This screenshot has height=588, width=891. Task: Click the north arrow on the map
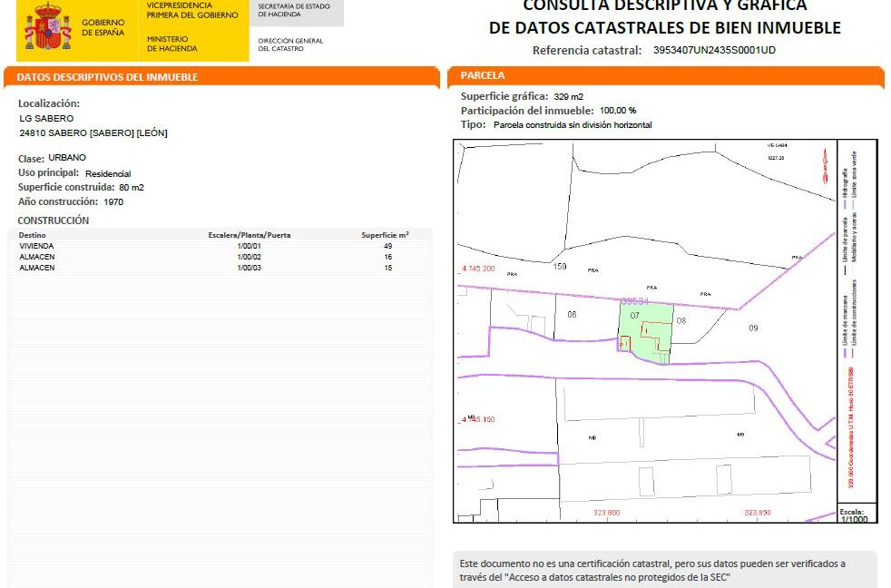click(x=825, y=166)
